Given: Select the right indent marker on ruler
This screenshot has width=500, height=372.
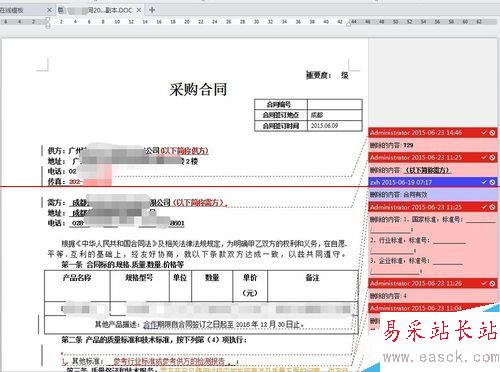Looking at the screenshot, I should (349, 23).
